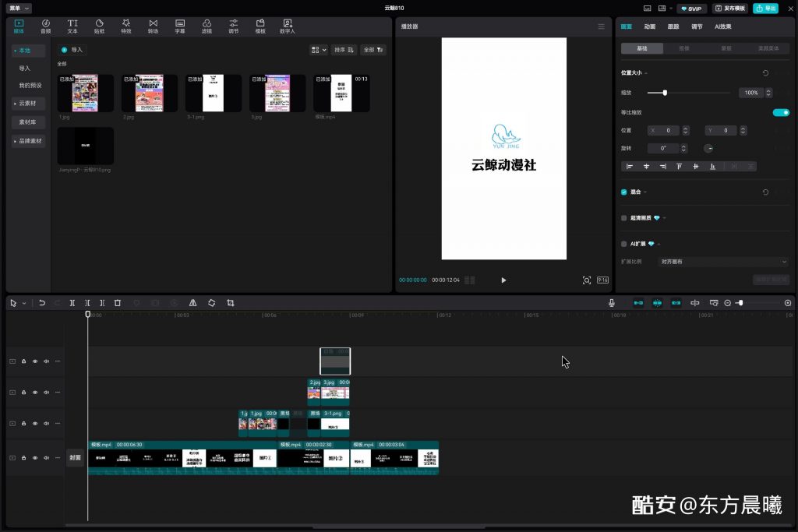The image size is (798, 532).
Task: Align the clip to the top edge
Action: (679, 167)
